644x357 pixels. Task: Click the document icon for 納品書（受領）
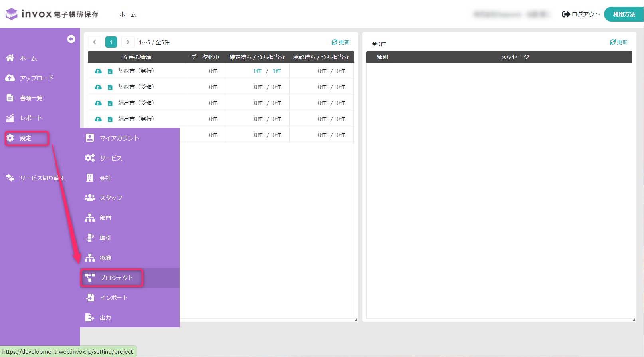point(110,103)
